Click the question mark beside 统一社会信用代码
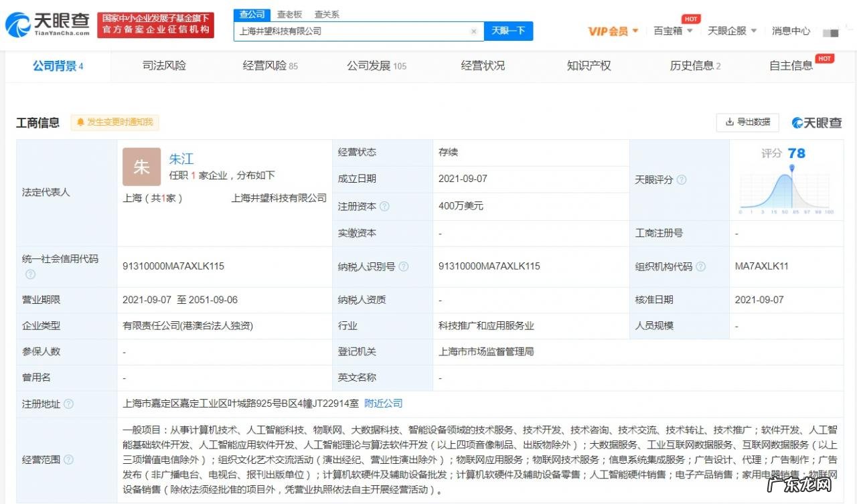This screenshot has width=857, height=504. click(30, 274)
